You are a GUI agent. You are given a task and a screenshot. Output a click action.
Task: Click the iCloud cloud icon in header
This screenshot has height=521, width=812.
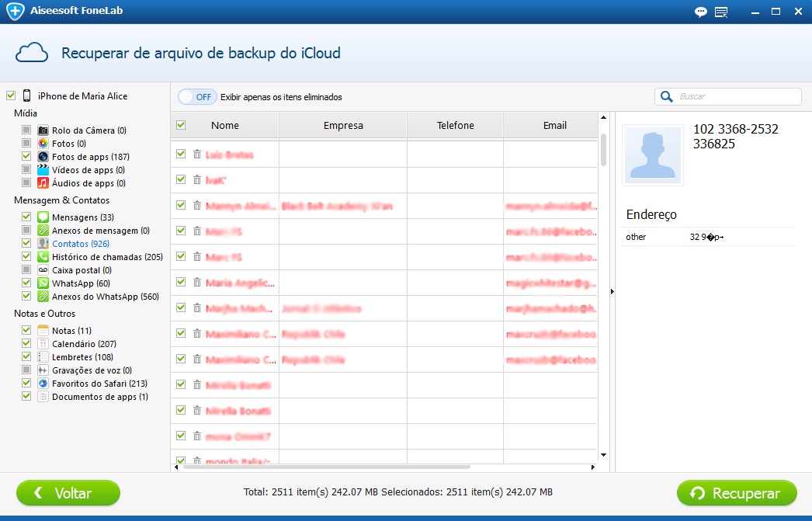(x=32, y=53)
